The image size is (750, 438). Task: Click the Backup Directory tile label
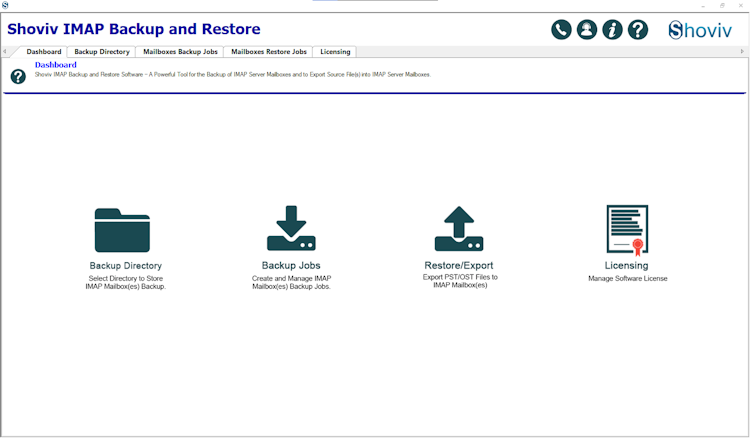pyautogui.click(x=125, y=266)
